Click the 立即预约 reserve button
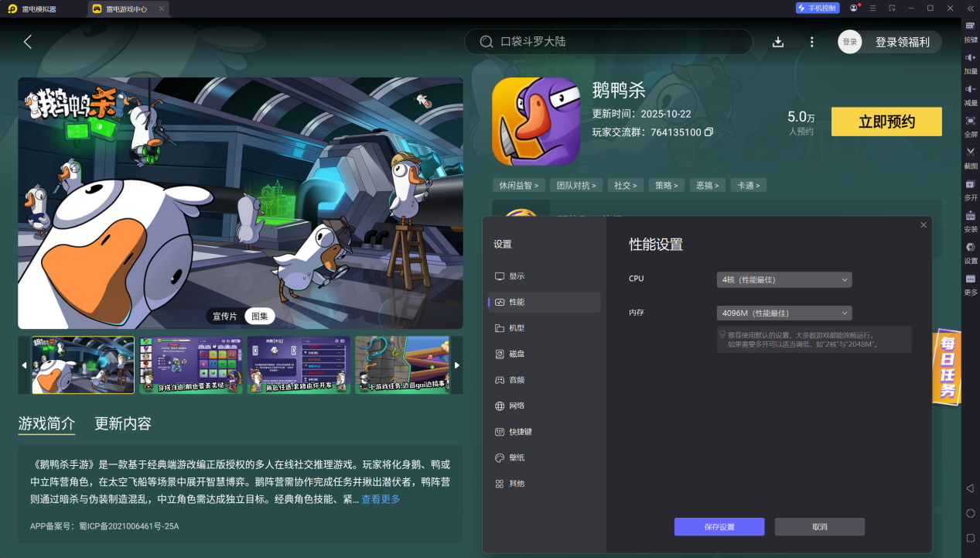Viewport: 980px width, 558px height. [886, 122]
